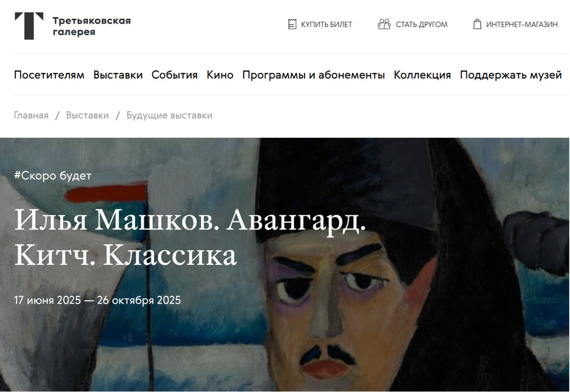This screenshot has width=570, height=392.
Task: Open Поддержать музей menu item
Action: [511, 75]
